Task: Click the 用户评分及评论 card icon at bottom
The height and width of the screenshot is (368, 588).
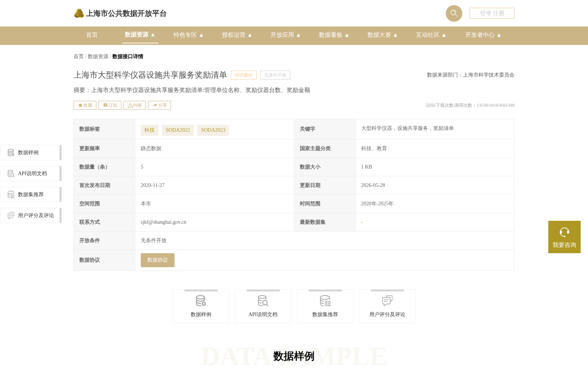Action: (x=387, y=301)
